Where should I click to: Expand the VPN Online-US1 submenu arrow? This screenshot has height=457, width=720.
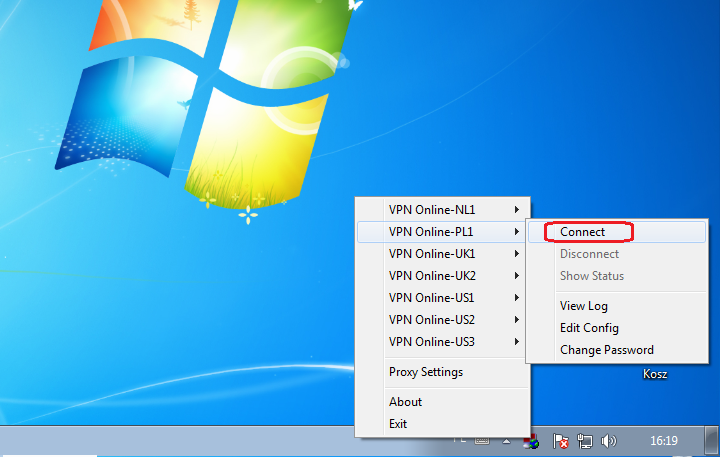pyautogui.click(x=517, y=298)
